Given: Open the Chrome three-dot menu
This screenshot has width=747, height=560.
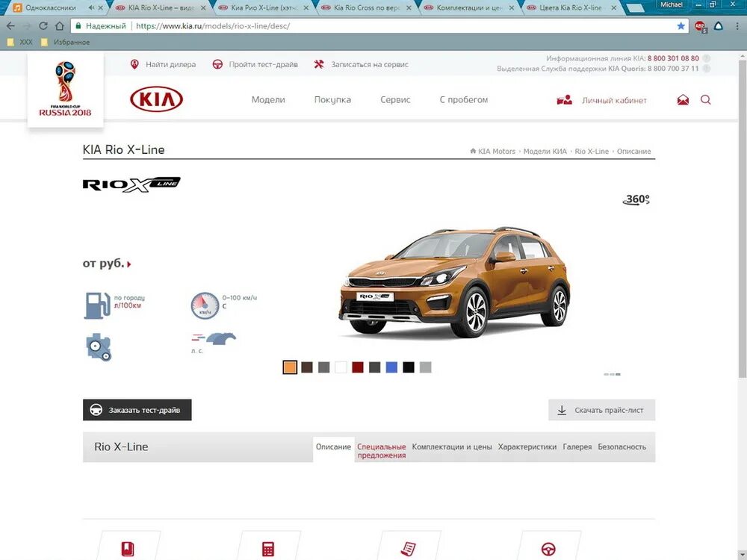Looking at the screenshot, I should pyautogui.click(x=737, y=25).
